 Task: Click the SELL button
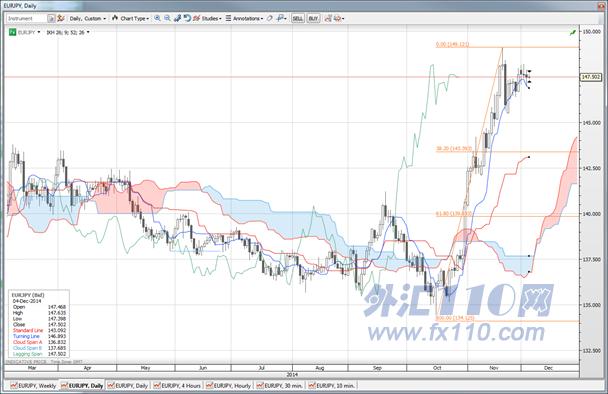(298, 18)
